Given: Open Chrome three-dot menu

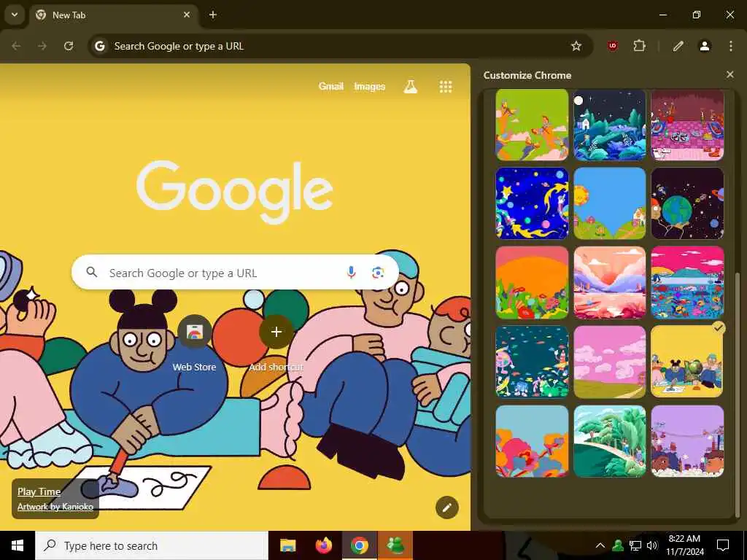Looking at the screenshot, I should tap(731, 46).
